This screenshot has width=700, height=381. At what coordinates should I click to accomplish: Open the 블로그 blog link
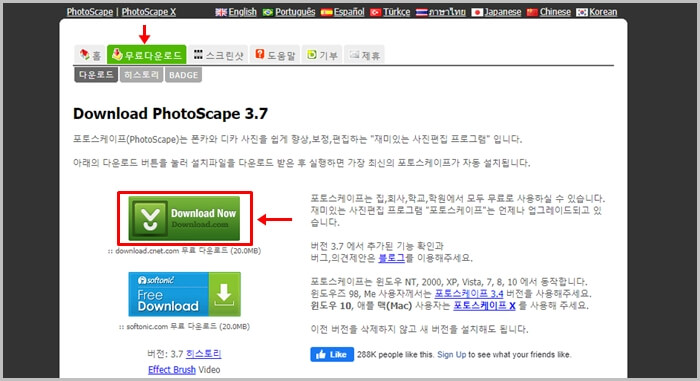(x=391, y=258)
